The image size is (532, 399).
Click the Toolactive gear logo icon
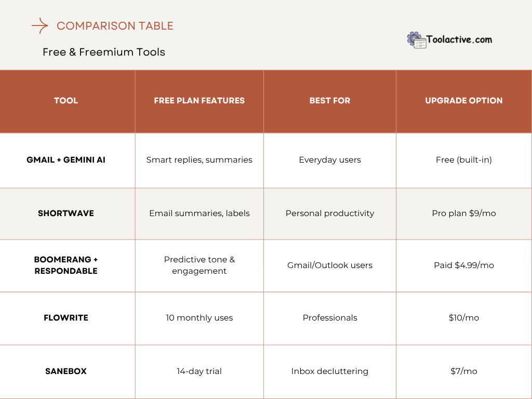tap(416, 40)
